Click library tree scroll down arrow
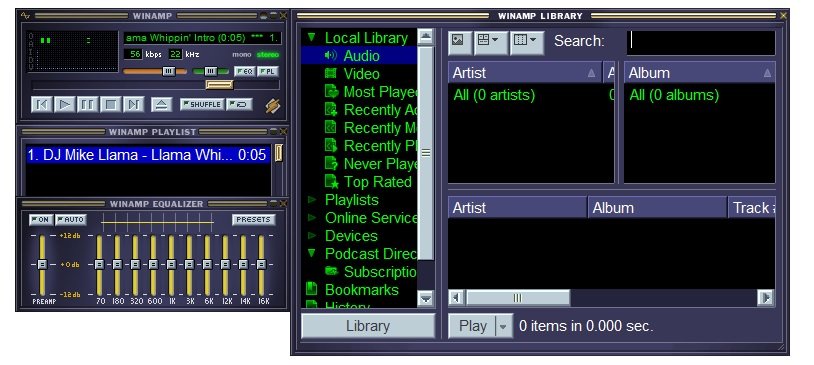The width and height of the screenshot is (814, 365). pos(426,298)
